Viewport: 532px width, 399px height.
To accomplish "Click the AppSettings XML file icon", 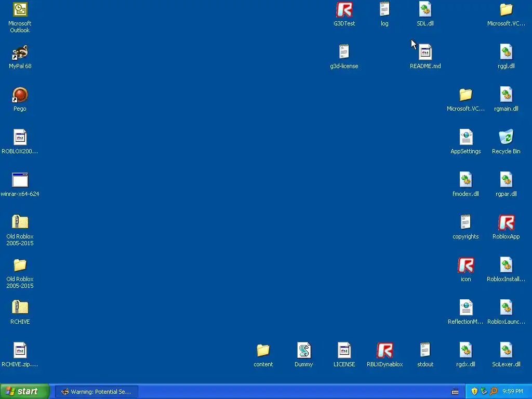I will [x=466, y=137].
